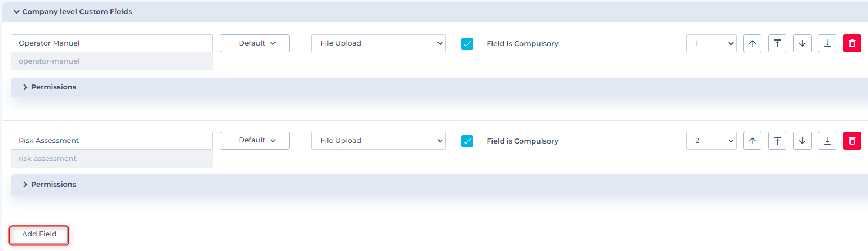Move Operator Manuel field up one position

(x=752, y=43)
